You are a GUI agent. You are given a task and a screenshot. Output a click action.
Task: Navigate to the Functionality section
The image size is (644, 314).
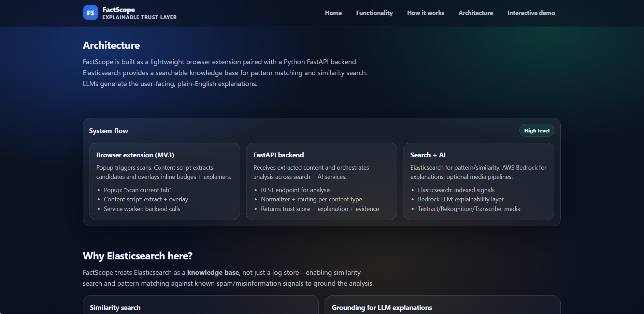[374, 13]
